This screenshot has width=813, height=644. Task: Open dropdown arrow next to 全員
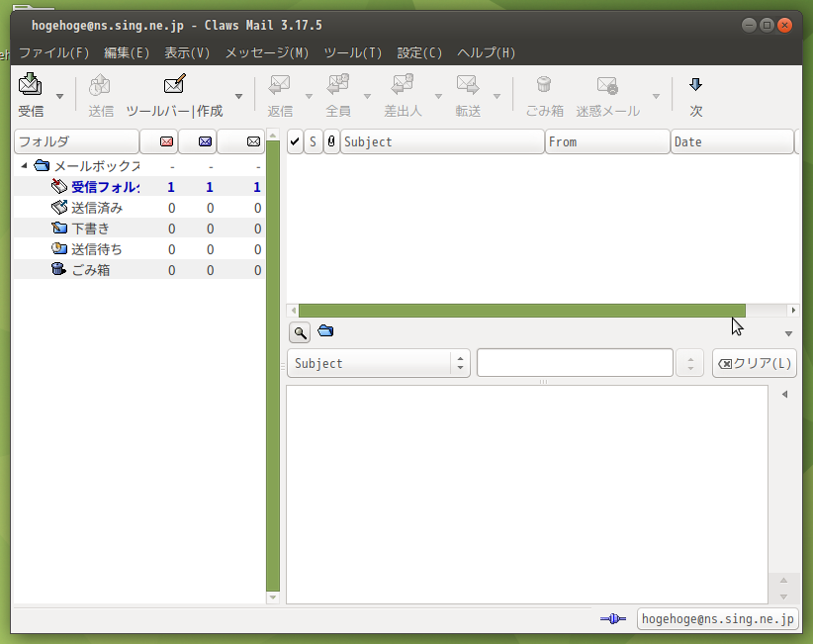367,96
